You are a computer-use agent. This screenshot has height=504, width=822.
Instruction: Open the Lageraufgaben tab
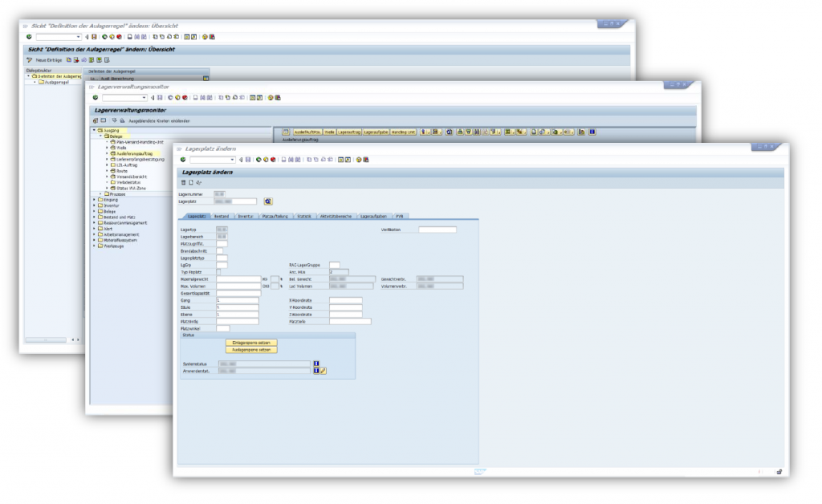point(374,217)
